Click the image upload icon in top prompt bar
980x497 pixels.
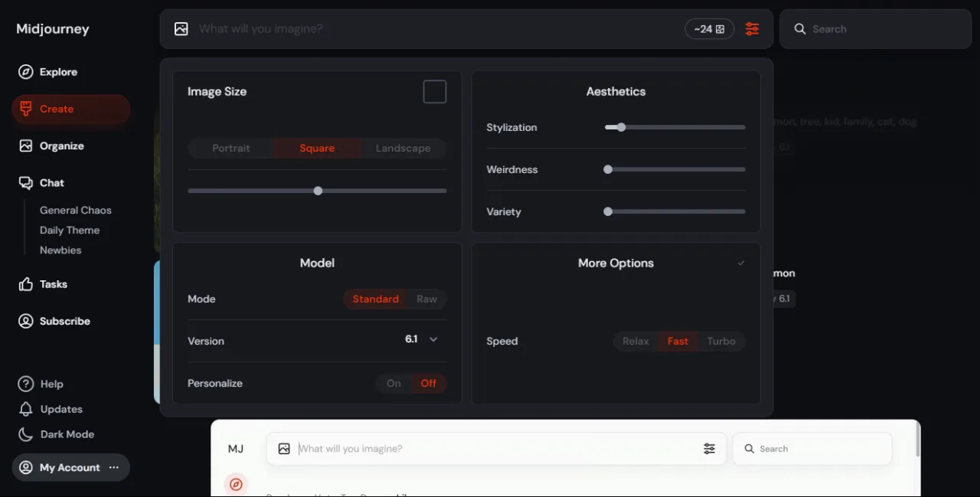tap(181, 29)
